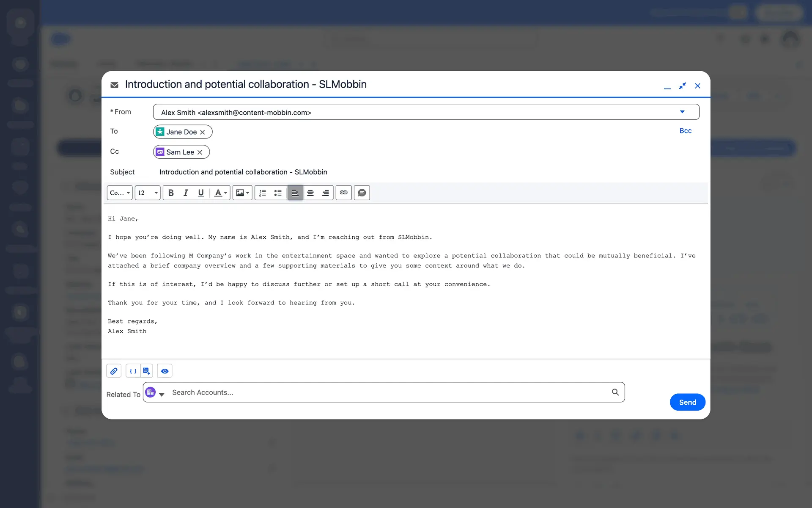
Task: Click the Send button
Action: (x=687, y=402)
